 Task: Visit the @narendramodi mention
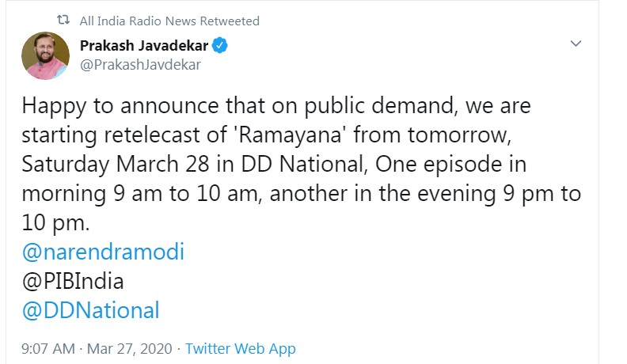[x=103, y=252]
